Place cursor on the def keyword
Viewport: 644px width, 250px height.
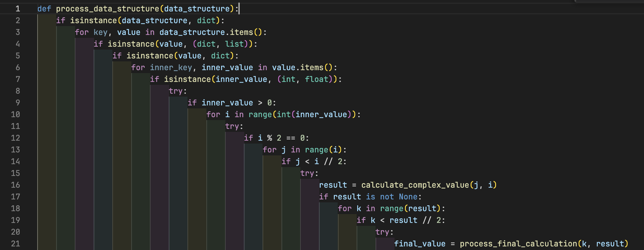[44, 9]
